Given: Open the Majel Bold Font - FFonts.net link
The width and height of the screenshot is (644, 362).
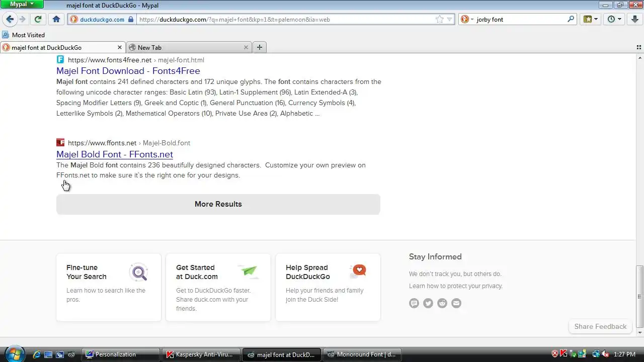Looking at the screenshot, I should coord(115,154).
